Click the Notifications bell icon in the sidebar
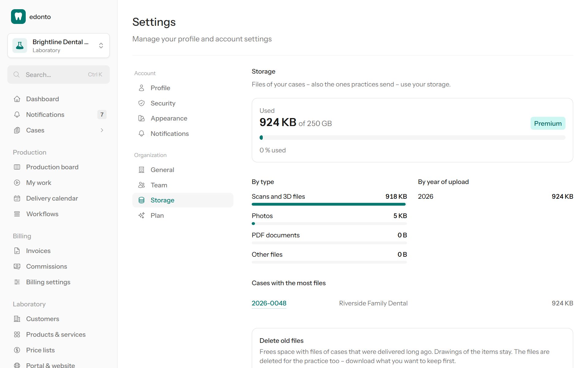The width and height of the screenshot is (588, 368). click(17, 115)
